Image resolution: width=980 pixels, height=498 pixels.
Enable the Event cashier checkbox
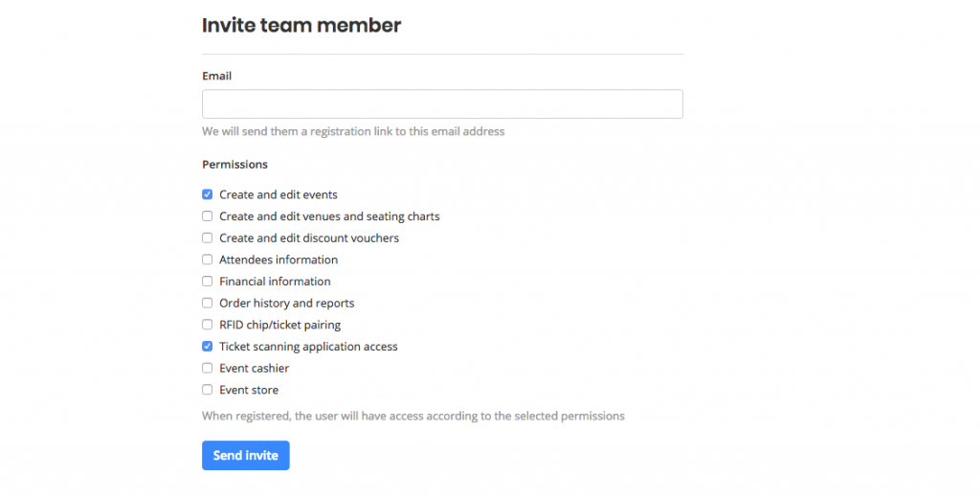208,369
